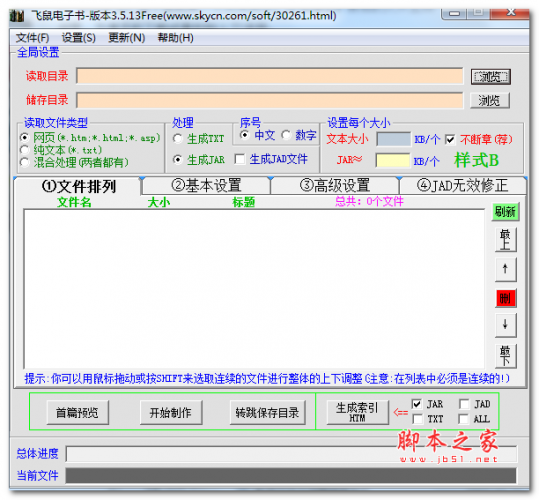Move selection to bottom with 最下 button
The height and width of the screenshot is (500, 539).
505,356
